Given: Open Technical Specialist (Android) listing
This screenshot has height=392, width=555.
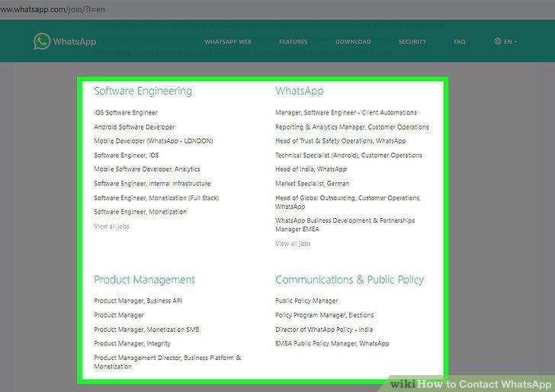Looking at the screenshot, I should (x=348, y=155).
